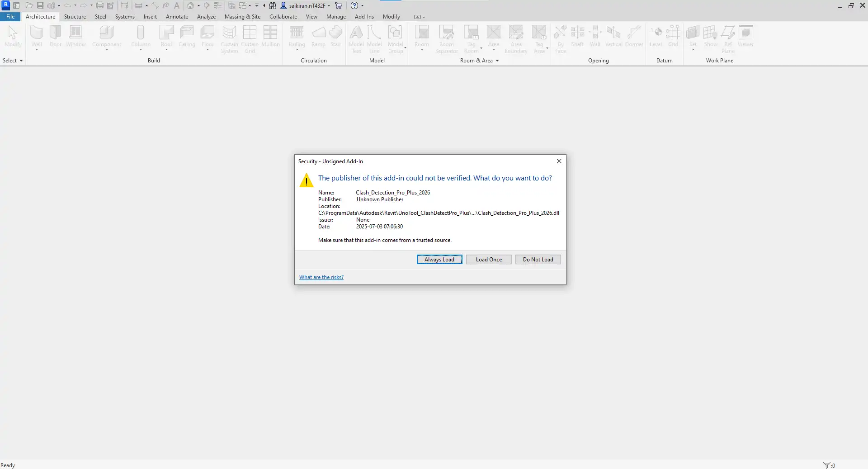The width and height of the screenshot is (868, 469).
Task: Open the Annotate ribbon tab
Action: point(177,17)
